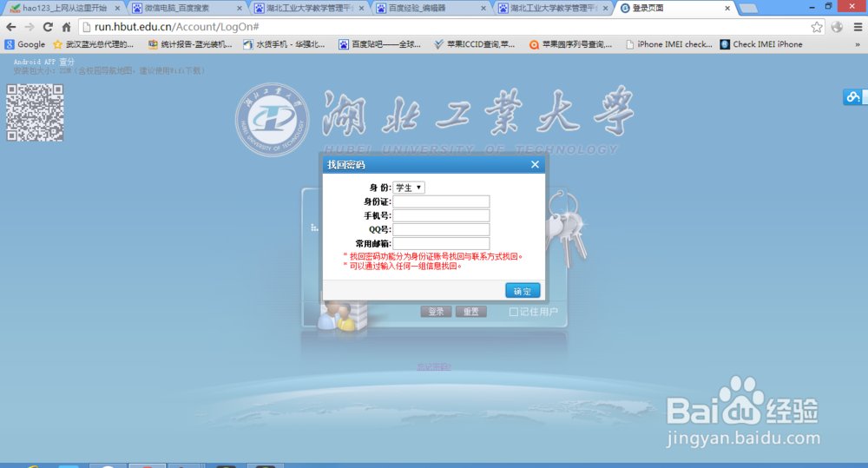
Task: Close the 找回密码 dialog
Action: click(535, 164)
